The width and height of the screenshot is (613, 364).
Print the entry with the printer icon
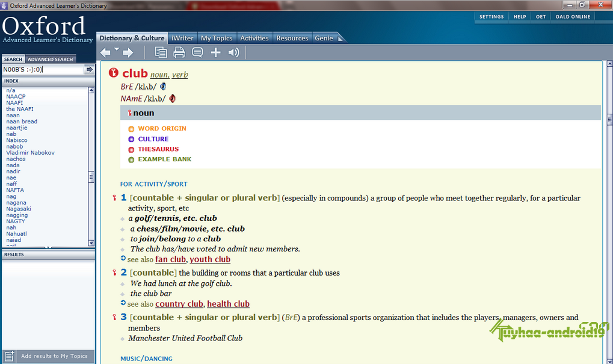[x=179, y=52]
